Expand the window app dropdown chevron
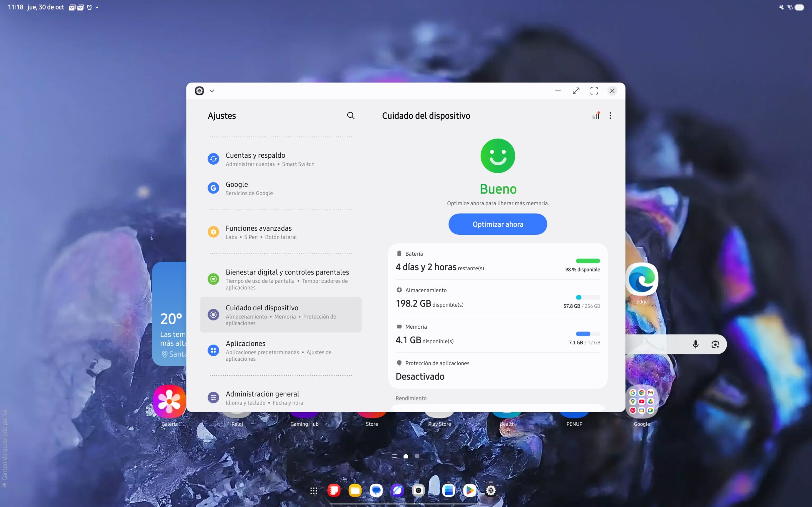Image resolution: width=812 pixels, height=507 pixels. [212, 91]
